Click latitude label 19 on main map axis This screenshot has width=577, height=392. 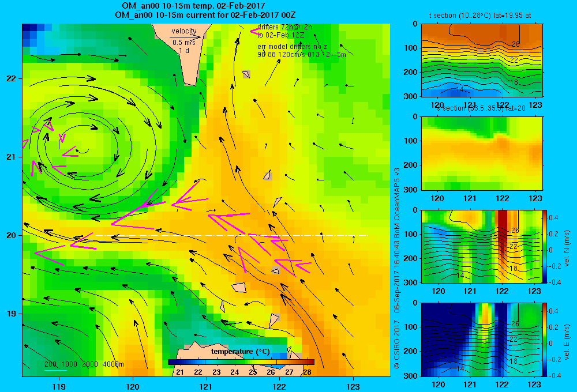pyautogui.click(x=11, y=314)
